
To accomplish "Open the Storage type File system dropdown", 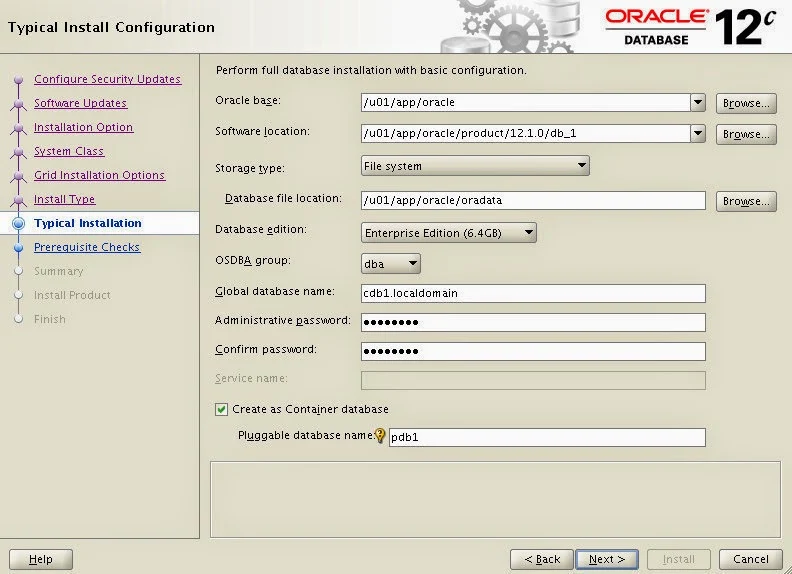I will (x=475, y=166).
